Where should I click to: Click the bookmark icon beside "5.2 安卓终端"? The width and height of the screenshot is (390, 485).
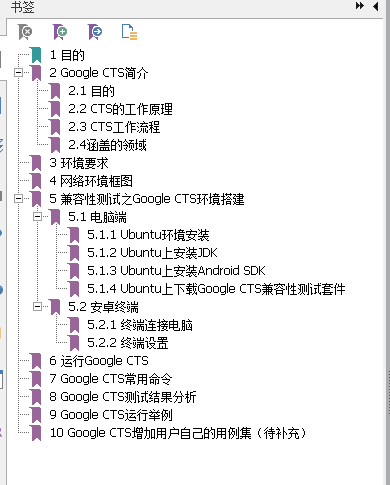tap(55, 307)
